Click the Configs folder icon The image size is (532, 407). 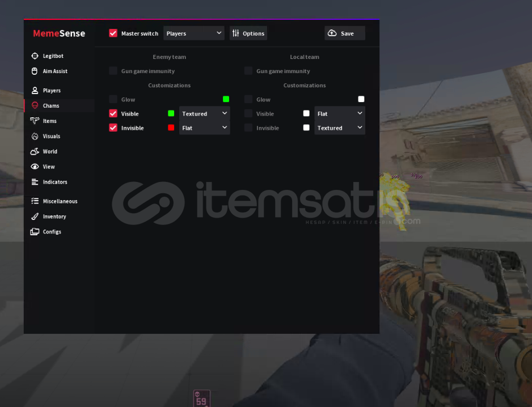[x=35, y=232]
